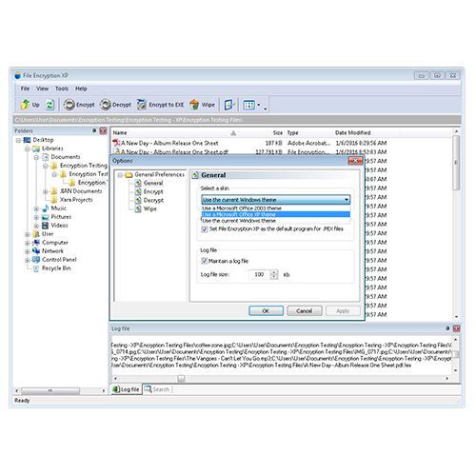Select Decrypt page in Options tree

point(153,200)
